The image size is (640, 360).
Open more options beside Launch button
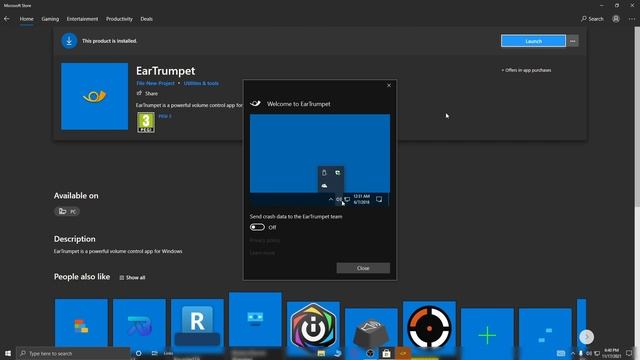click(573, 41)
